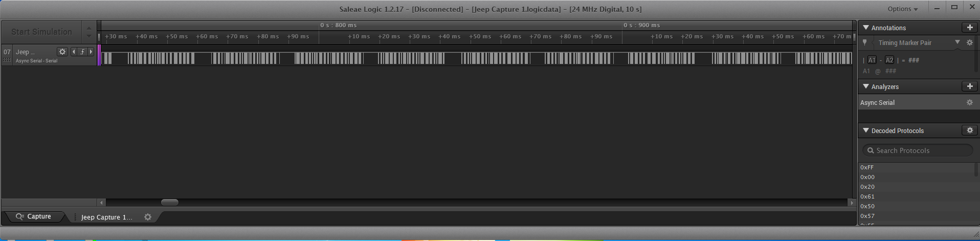Switch to the Capture tab
980x241 pixels.
click(x=34, y=216)
